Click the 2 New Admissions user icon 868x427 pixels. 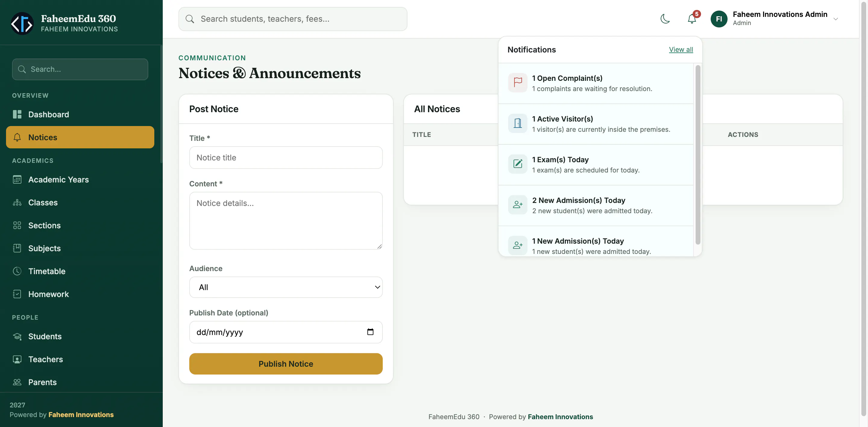tap(517, 205)
